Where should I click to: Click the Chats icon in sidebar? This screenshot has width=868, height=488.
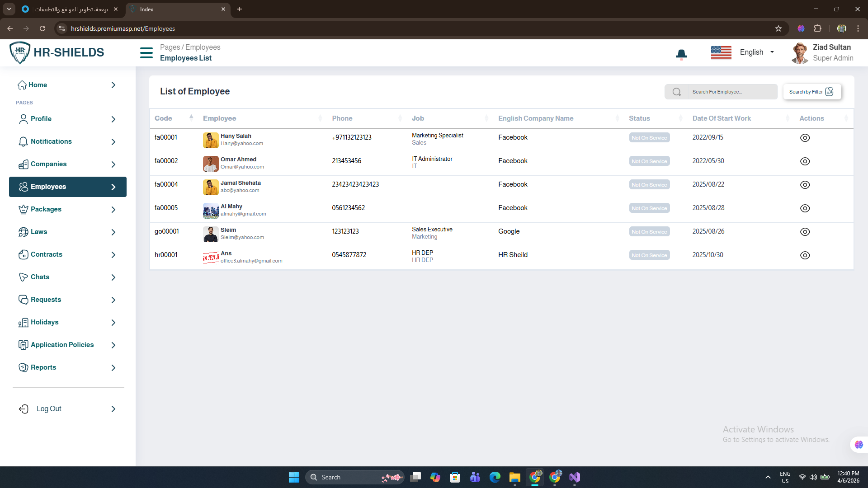tap(23, 277)
